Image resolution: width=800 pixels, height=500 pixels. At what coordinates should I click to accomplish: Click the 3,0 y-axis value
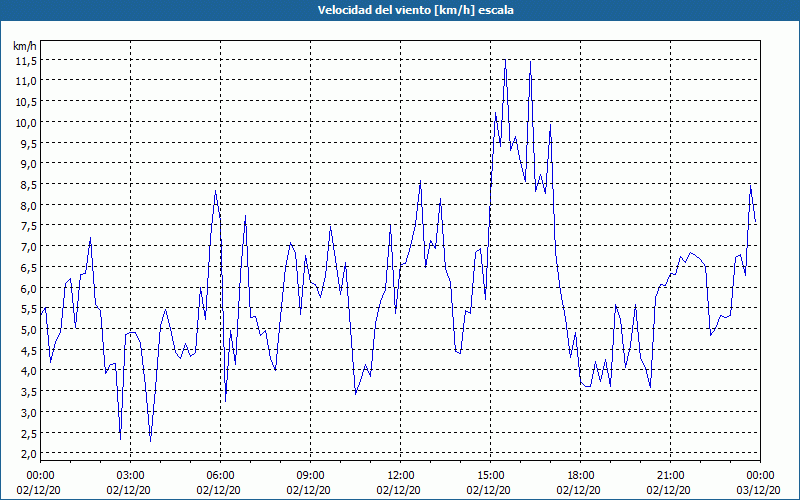coord(28,413)
